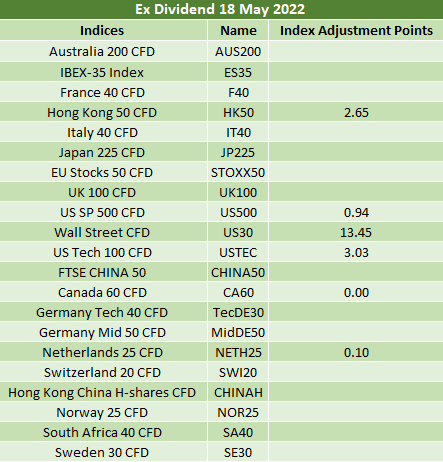Image resolution: width=443 pixels, height=462 pixels.
Task: Select the 13.45 value for US30
Action: (x=356, y=233)
